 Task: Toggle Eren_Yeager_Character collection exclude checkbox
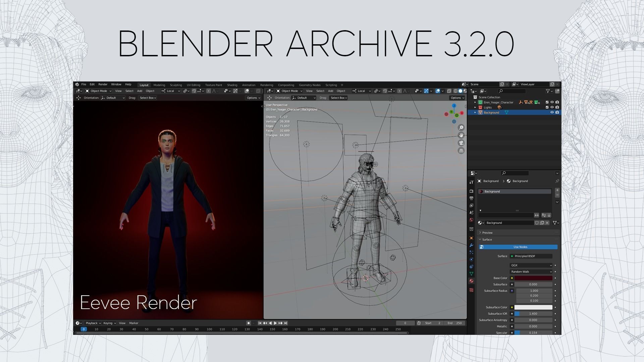(x=547, y=102)
